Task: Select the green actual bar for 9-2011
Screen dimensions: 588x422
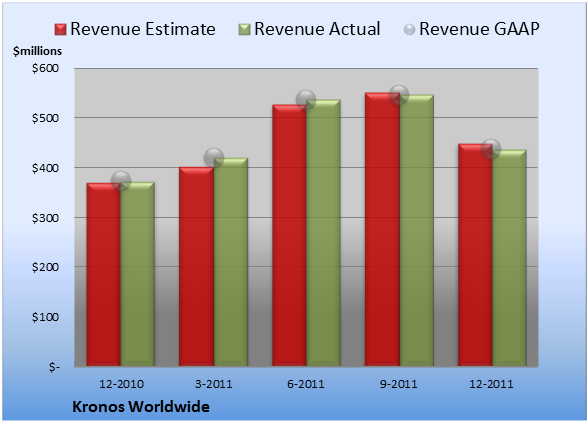Action: pos(417,230)
